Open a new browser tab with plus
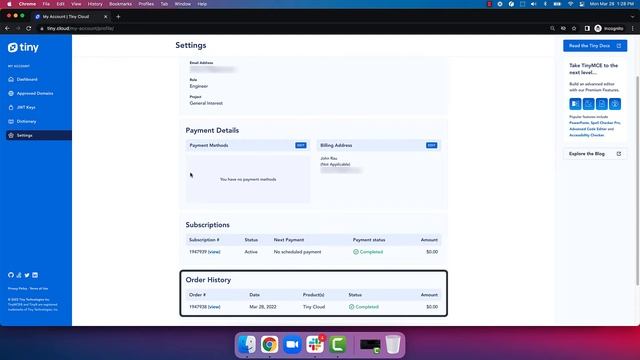This screenshot has height=360, width=640. [118, 17]
